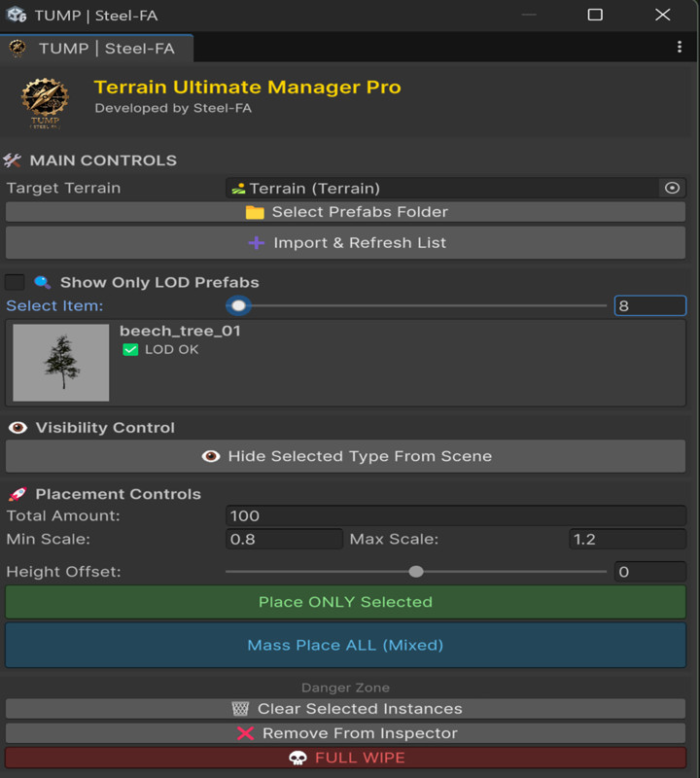The width and height of the screenshot is (700, 778).
Task: Click the wrench icon beside MAIN CONTROLS
Action: tap(12, 160)
